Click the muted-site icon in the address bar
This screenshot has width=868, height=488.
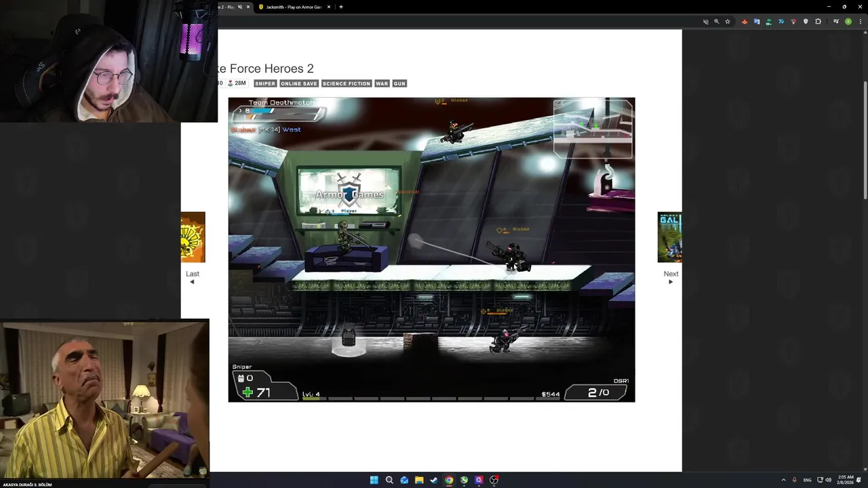pos(705,22)
